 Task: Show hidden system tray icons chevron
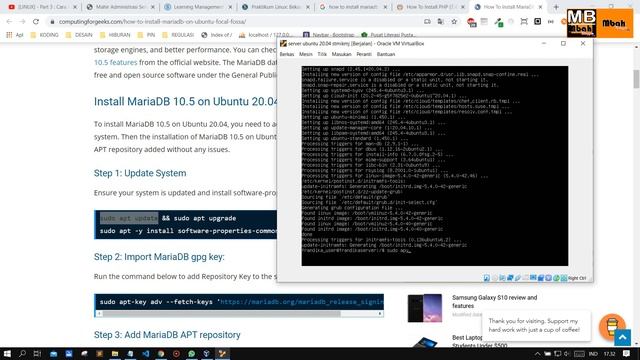537,354
